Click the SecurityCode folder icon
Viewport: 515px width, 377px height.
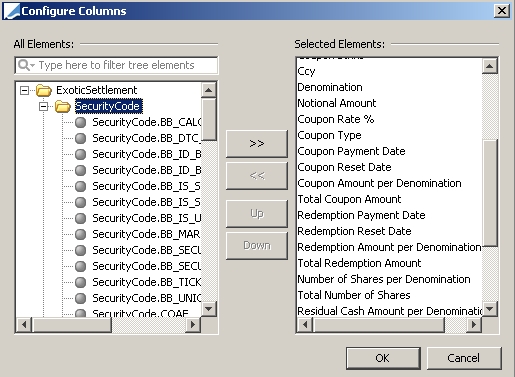[x=63, y=107]
